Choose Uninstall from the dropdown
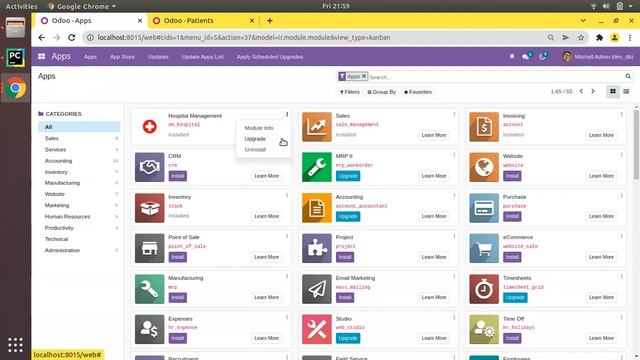The height and width of the screenshot is (360, 640). coord(255,149)
